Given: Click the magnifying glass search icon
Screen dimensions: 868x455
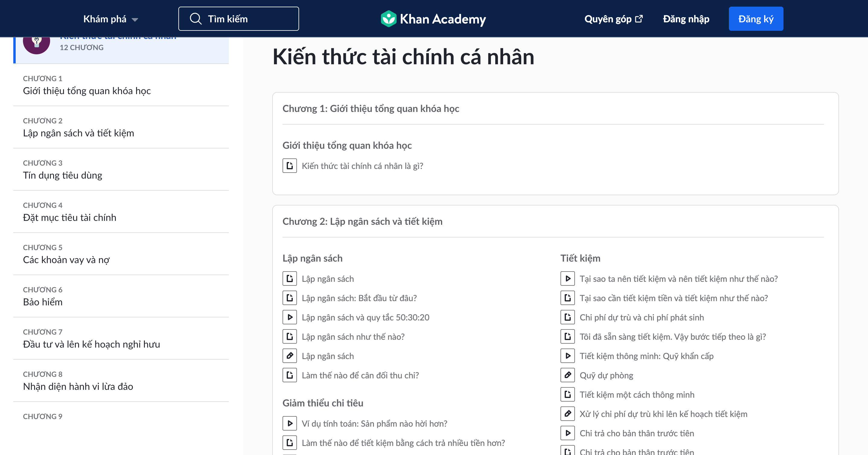Looking at the screenshot, I should [196, 19].
